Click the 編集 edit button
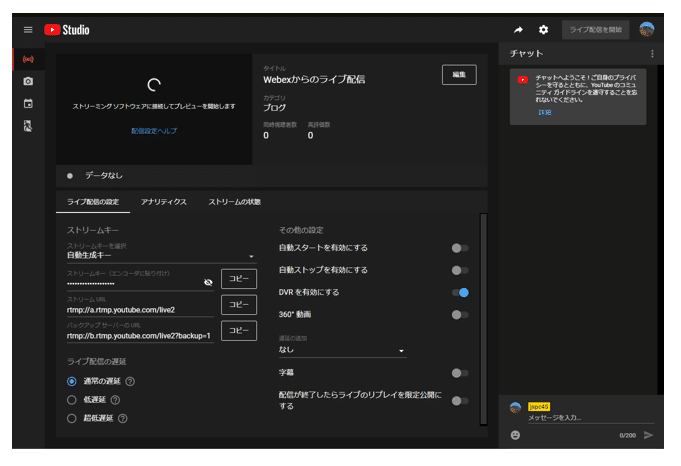 (x=459, y=75)
